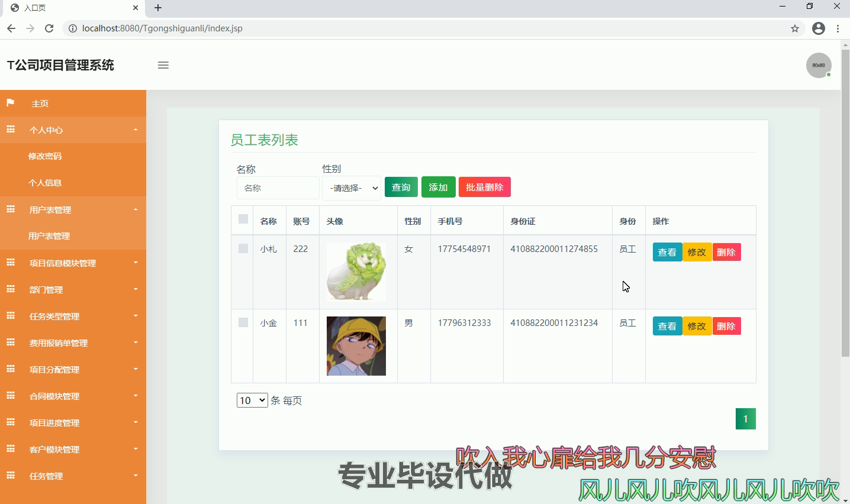850x504 pixels.
Task: Click the browser address bar URL
Action: [162, 28]
